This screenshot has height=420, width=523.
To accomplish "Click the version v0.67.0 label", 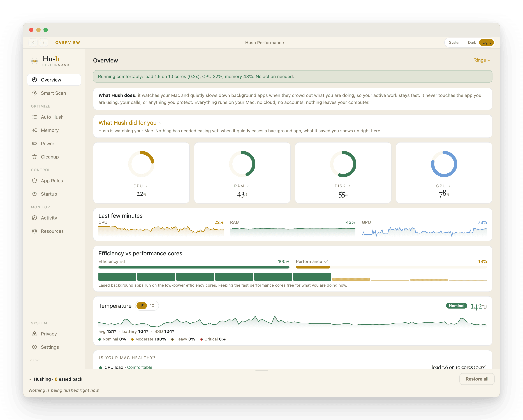I will 36,360.
